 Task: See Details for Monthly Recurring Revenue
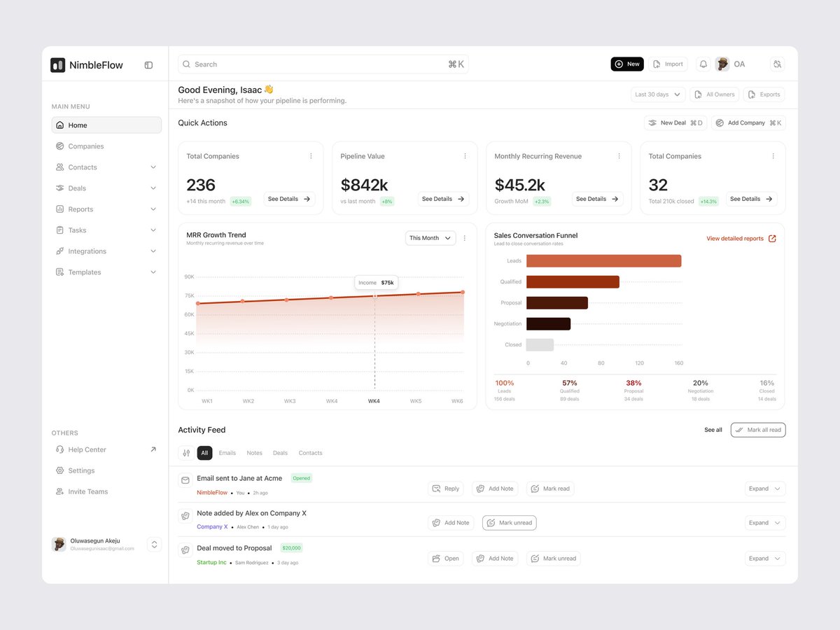(598, 199)
